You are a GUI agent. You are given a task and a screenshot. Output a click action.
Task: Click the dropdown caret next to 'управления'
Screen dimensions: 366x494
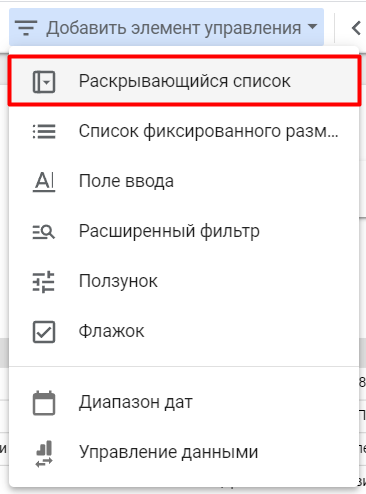tap(312, 27)
